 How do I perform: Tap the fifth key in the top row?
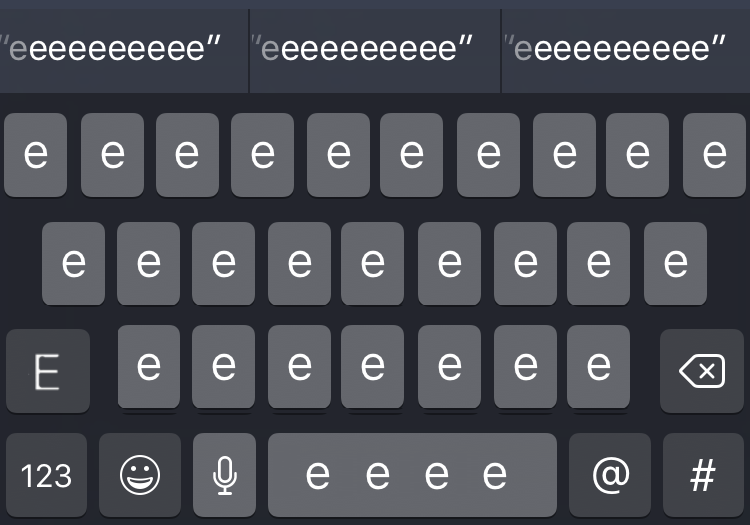[x=338, y=155]
